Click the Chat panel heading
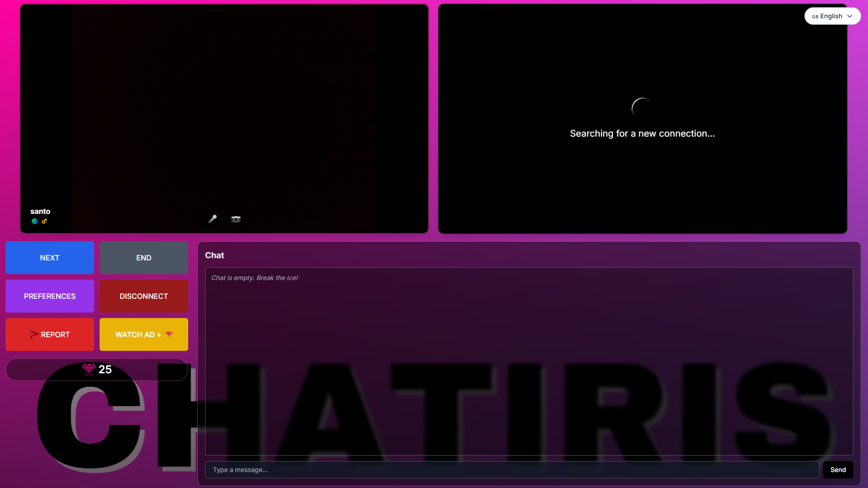Viewport: 868px width, 488px height. (215, 255)
